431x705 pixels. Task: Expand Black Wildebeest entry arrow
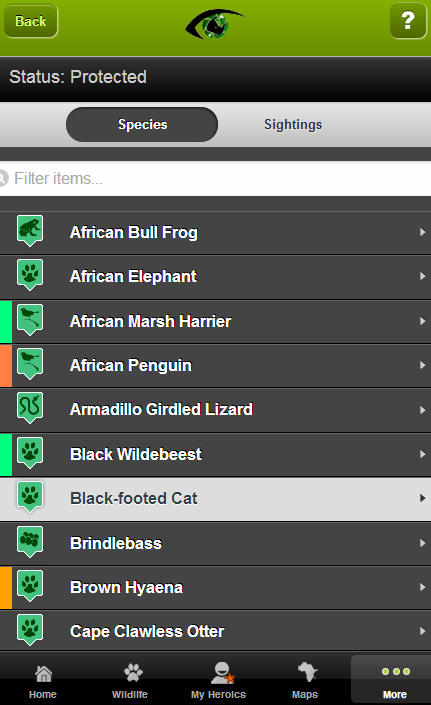coord(422,454)
